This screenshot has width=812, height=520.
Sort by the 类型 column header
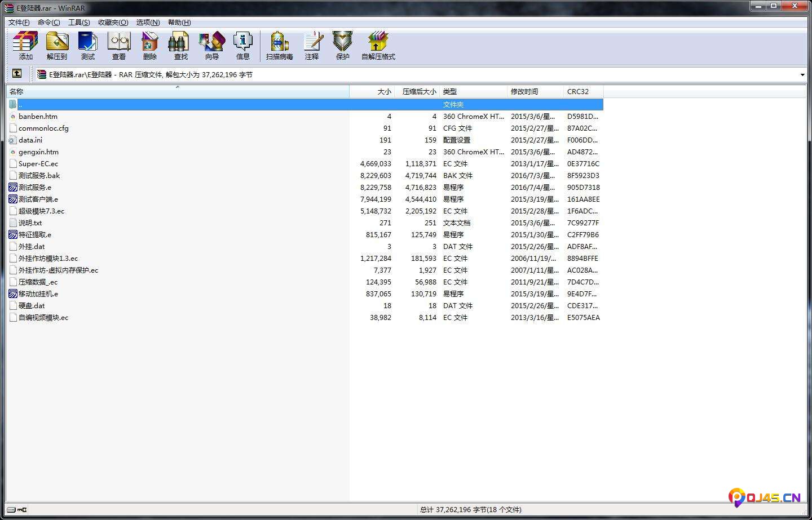click(474, 91)
